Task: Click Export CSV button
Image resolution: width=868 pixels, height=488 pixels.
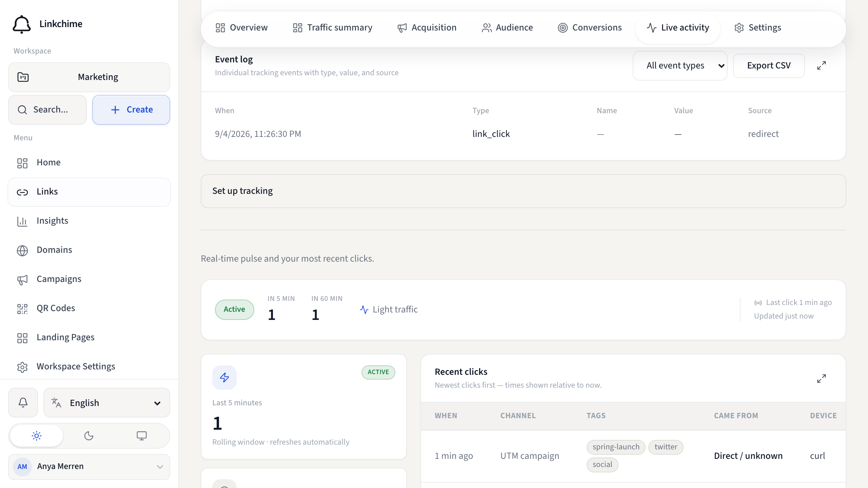Action: (x=769, y=66)
